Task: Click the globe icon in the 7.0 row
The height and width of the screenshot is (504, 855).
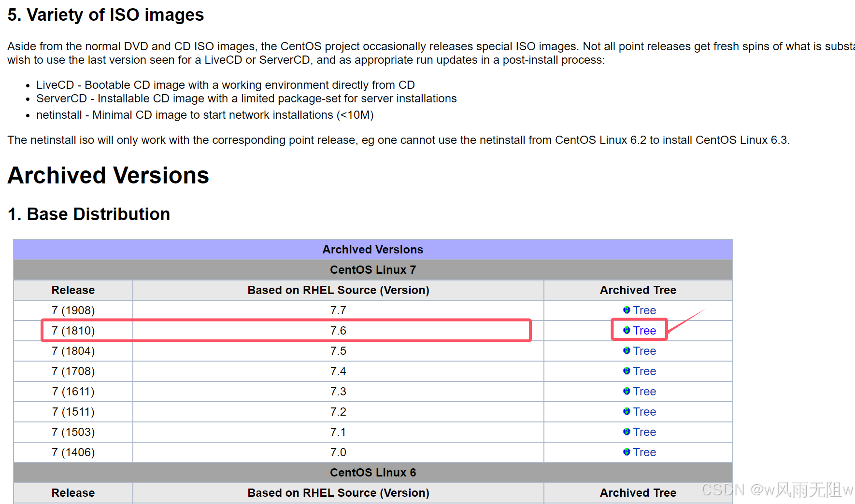Action: click(627, 452)
